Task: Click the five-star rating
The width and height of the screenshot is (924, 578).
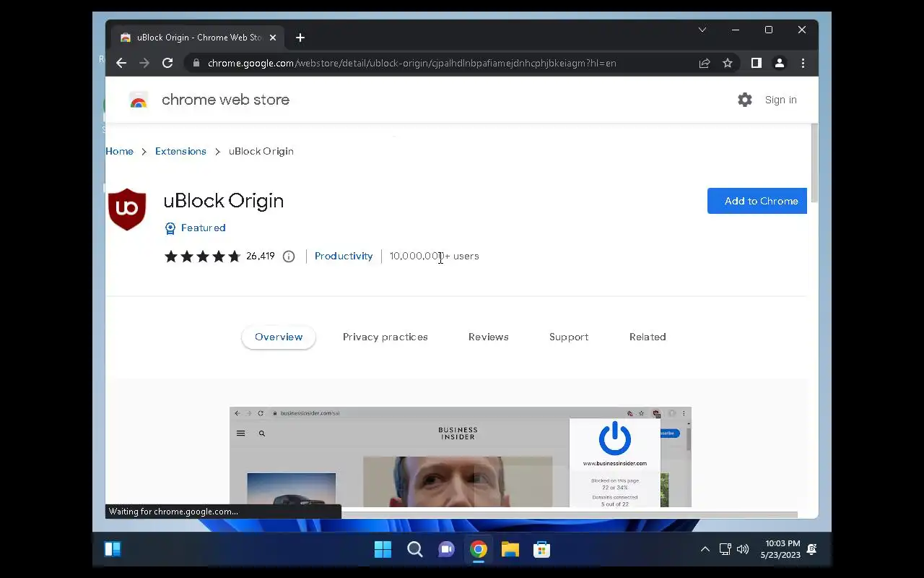Action: (202, 256)
